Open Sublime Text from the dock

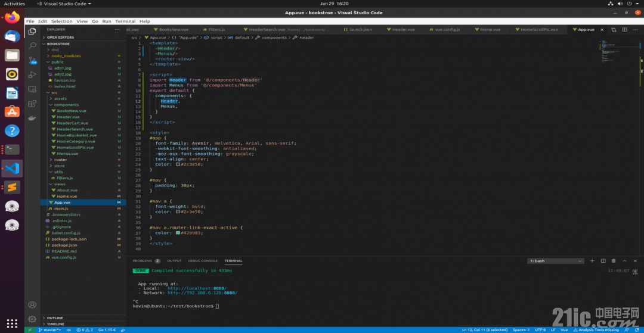point(12,188)
